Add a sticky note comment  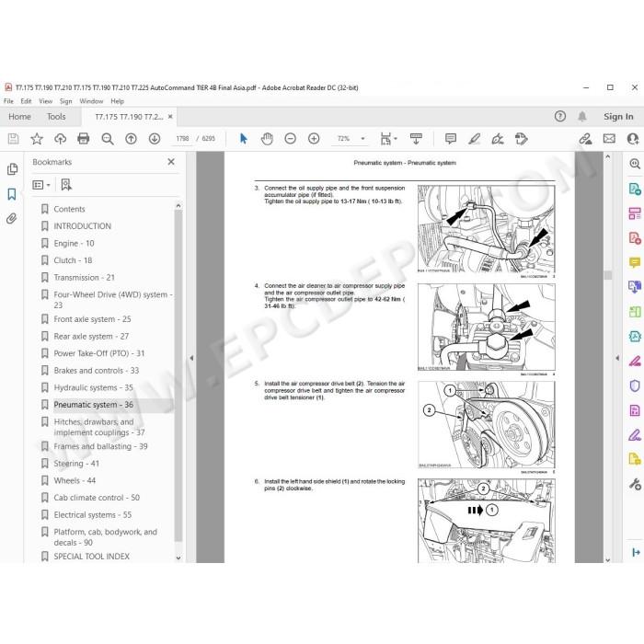tap(451, 139)
